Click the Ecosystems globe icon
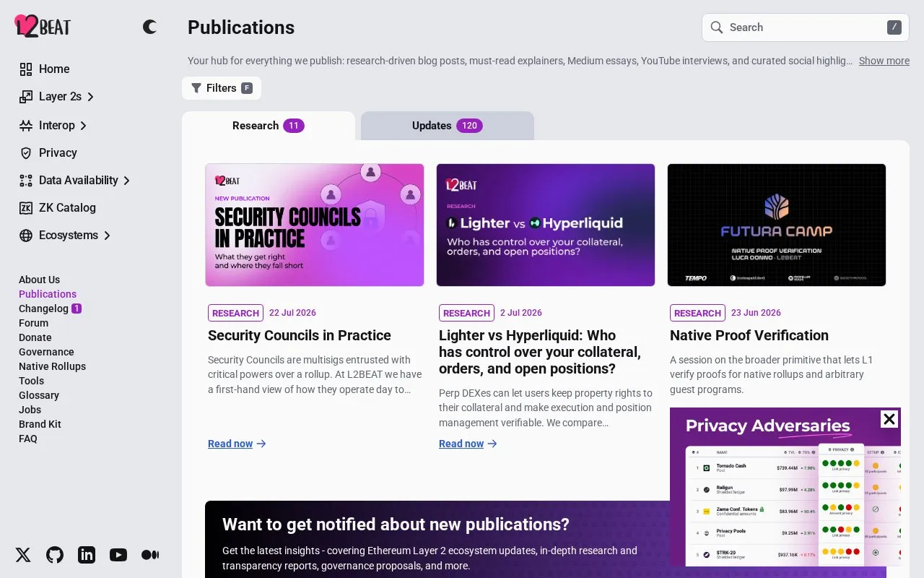 (26, 236)
